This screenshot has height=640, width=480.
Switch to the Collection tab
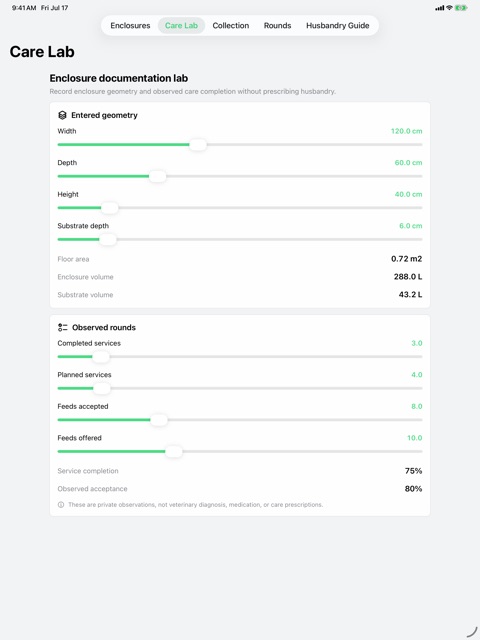[231, 25]
